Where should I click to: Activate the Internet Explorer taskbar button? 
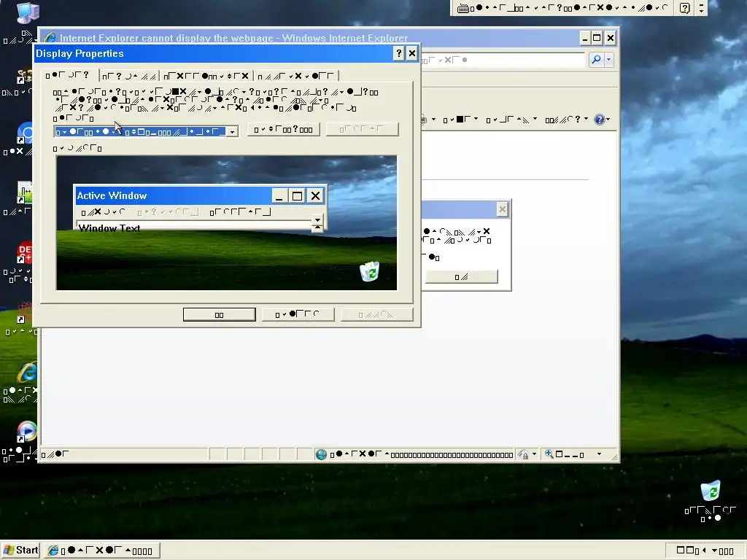click(x=102, y=551)
